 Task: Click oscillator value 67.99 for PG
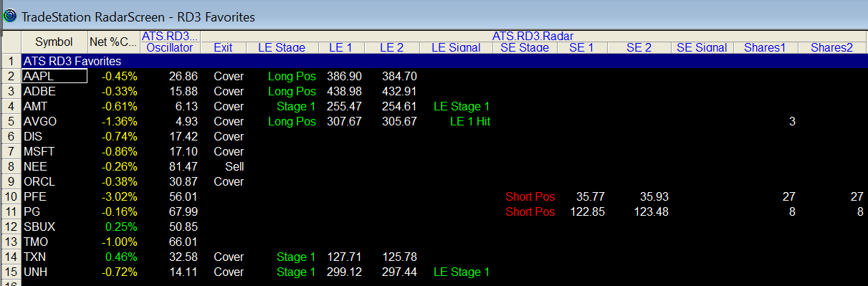point(183,211)
